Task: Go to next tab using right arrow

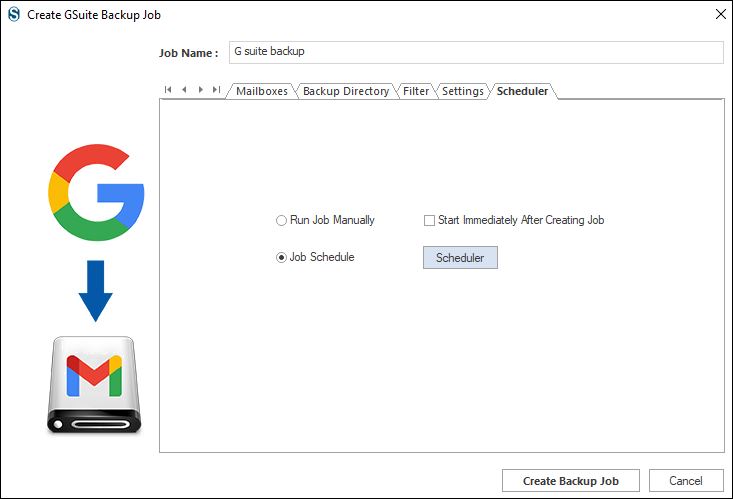Action: pos(201,89)
